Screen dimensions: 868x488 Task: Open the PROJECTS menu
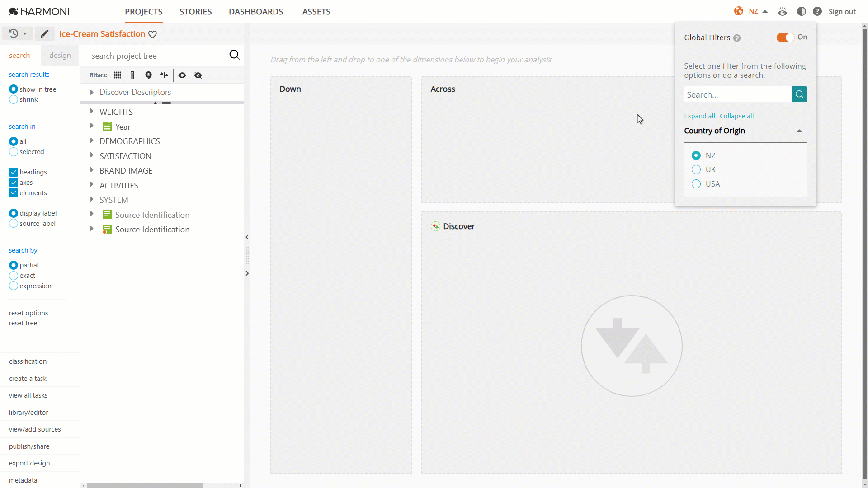pos(144,12)
